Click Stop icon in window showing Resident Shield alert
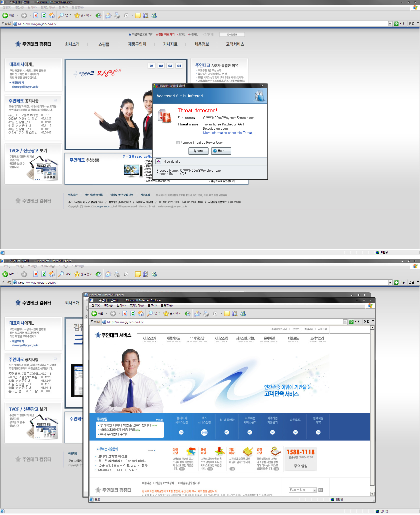 point(36,15)
